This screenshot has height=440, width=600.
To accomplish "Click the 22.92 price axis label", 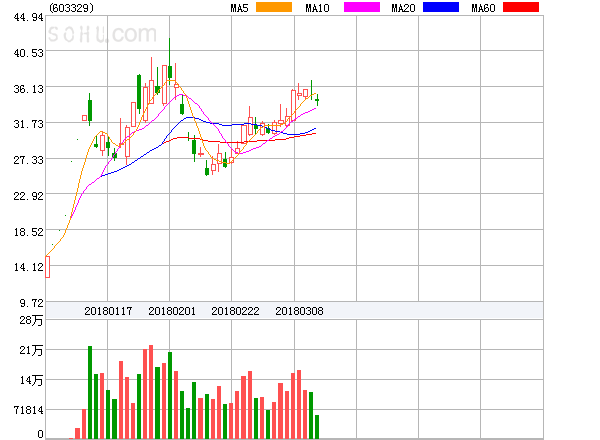I will coord(28,196).
